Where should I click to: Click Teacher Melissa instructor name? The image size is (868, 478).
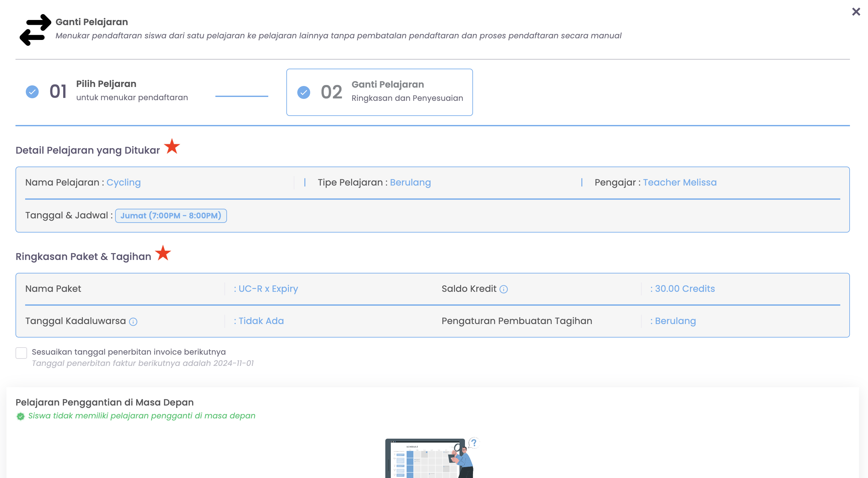point(679,182)
